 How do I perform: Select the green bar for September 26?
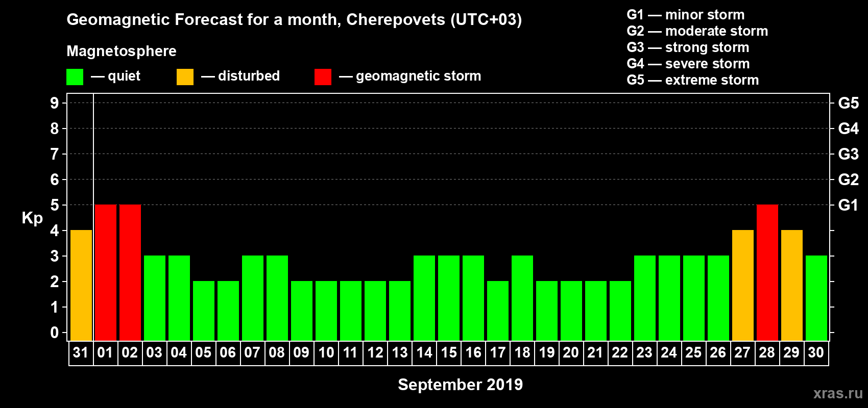point(718,298)
